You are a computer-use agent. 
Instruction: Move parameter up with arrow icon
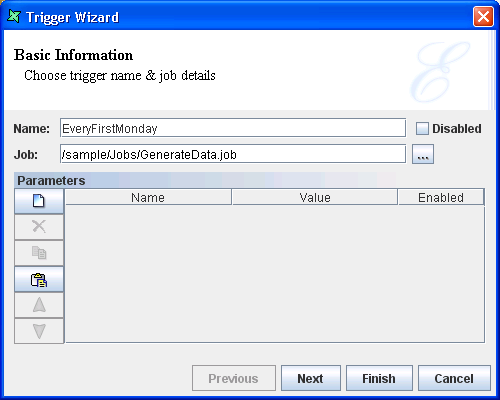click(39, 305)
